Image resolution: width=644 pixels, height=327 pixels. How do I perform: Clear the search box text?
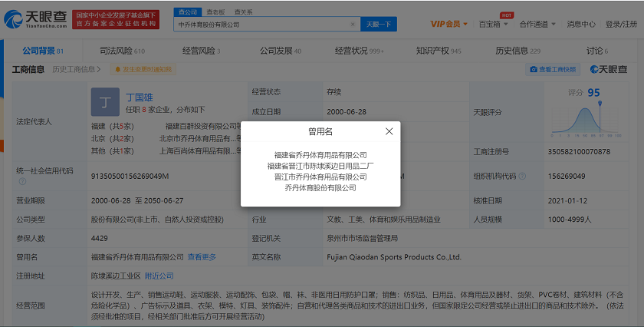coord(353,25)
